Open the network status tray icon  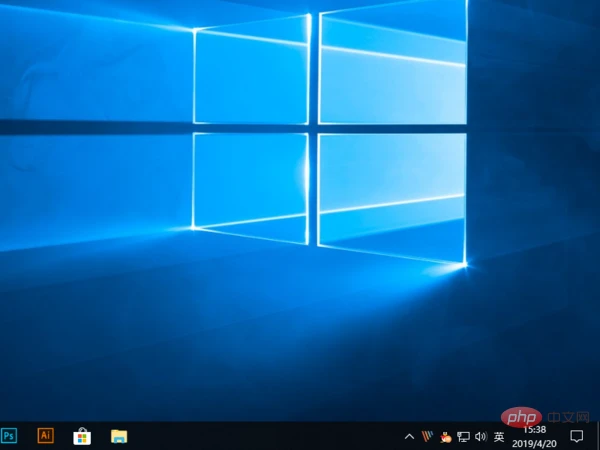coord(463,437)
